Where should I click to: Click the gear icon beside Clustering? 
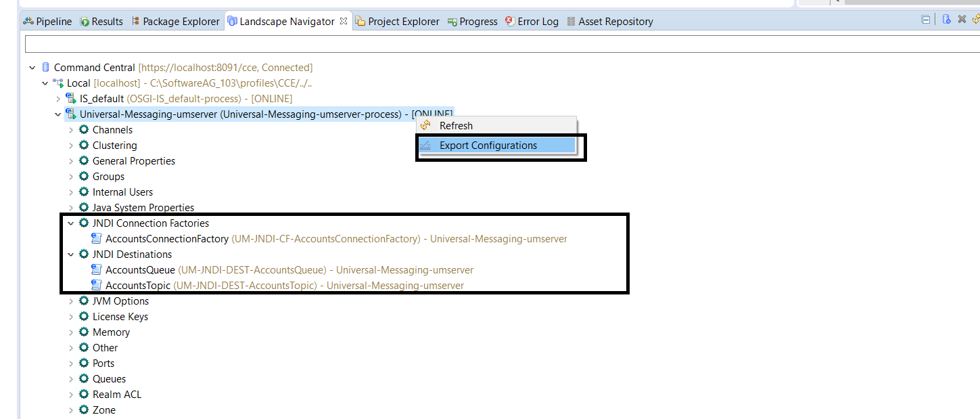click(x=84, y=145)
